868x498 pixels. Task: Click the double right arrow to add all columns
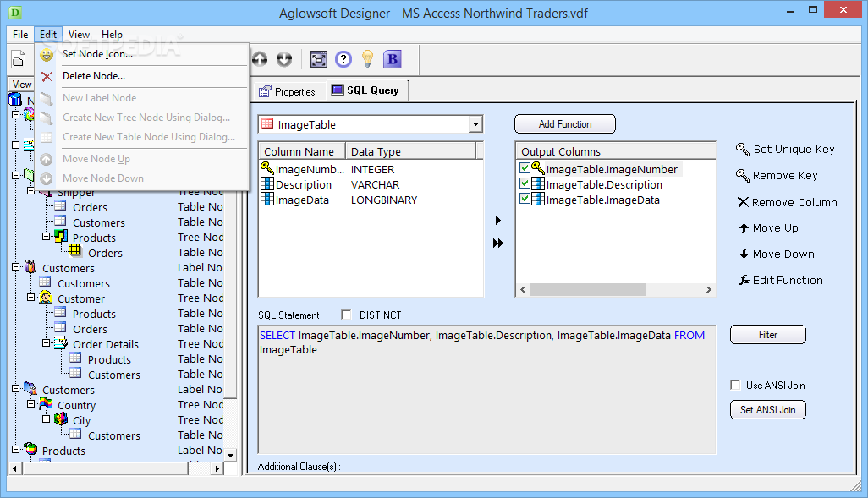(x=498, y=243)
